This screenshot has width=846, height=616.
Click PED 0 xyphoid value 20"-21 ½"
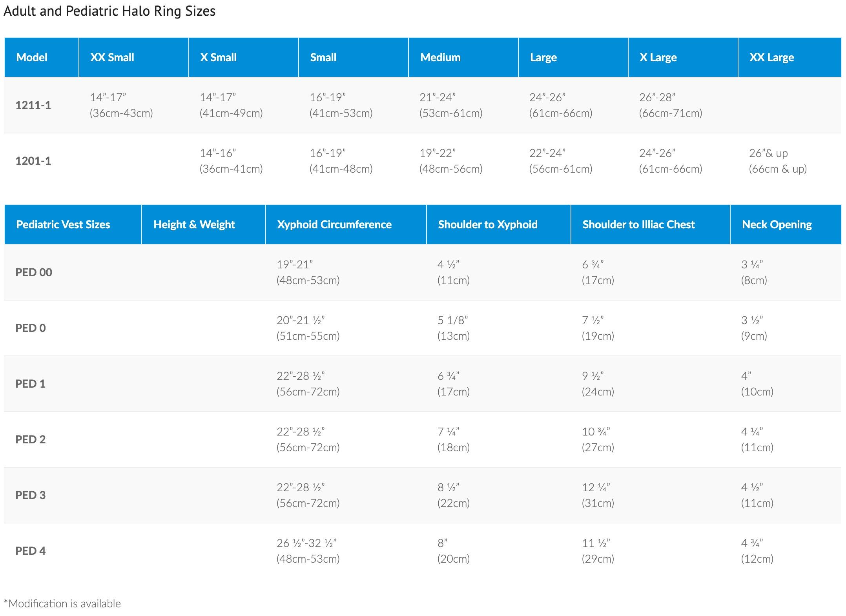(x=301, y=320)
